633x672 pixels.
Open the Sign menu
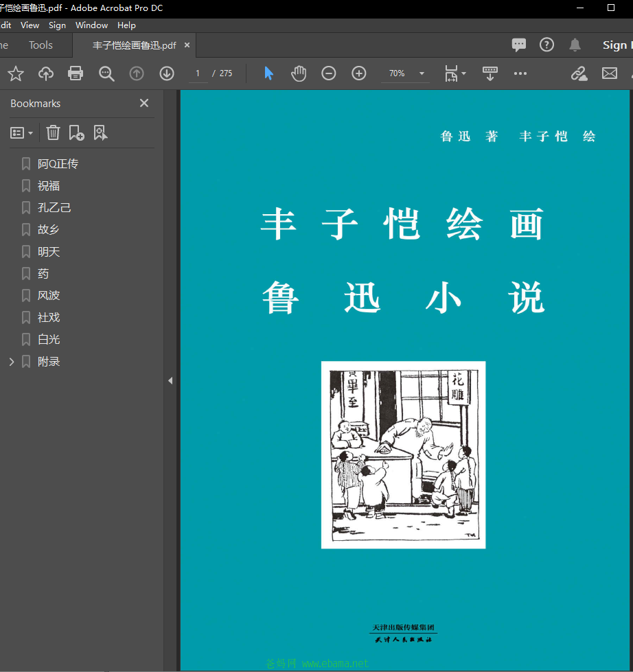tap(57, 25)
